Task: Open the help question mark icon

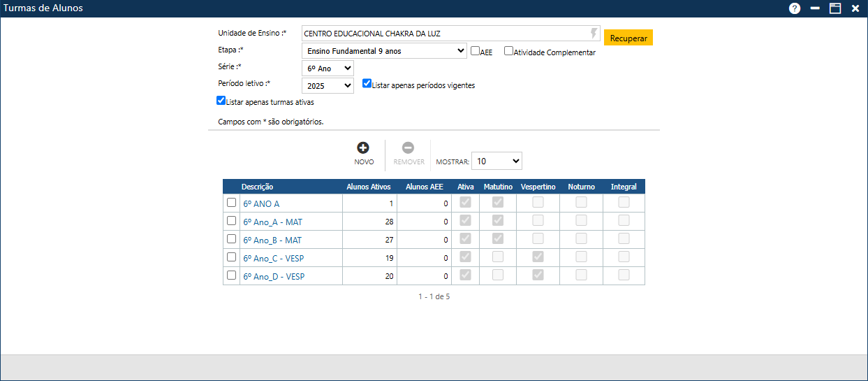Action: (795, 8)
